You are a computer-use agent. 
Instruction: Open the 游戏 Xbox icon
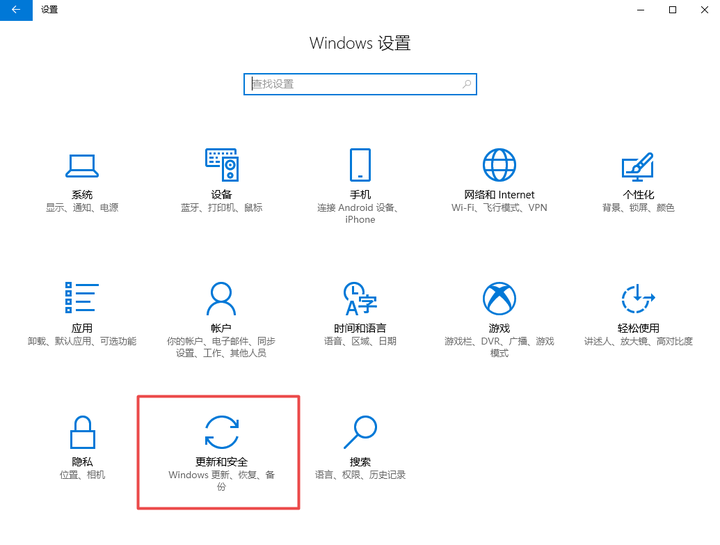pos(499,298)
